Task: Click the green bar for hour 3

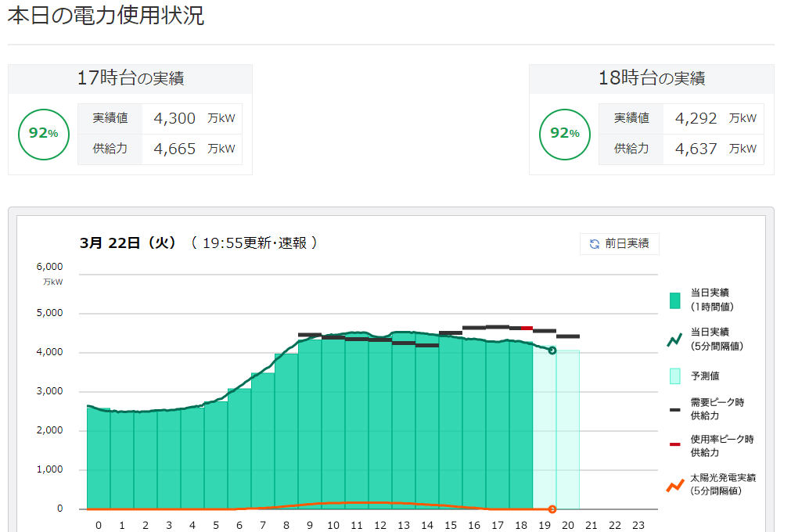Action: [169, 459]
